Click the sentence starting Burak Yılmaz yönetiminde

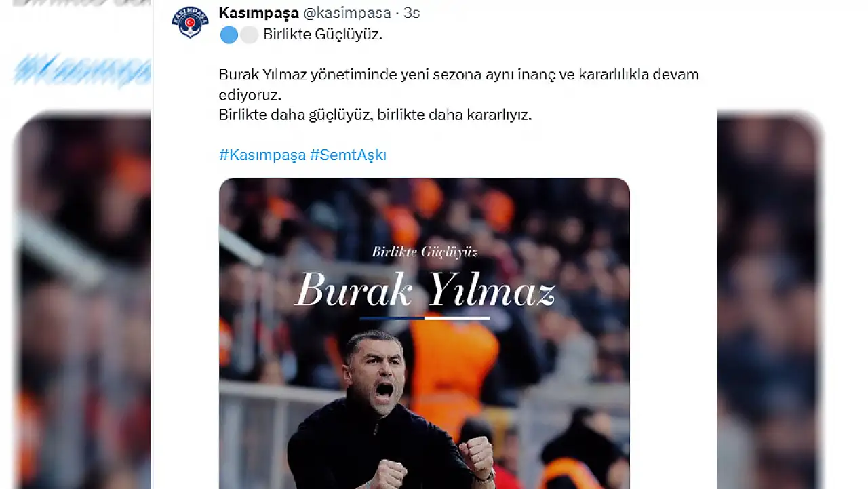coord(458,84)
